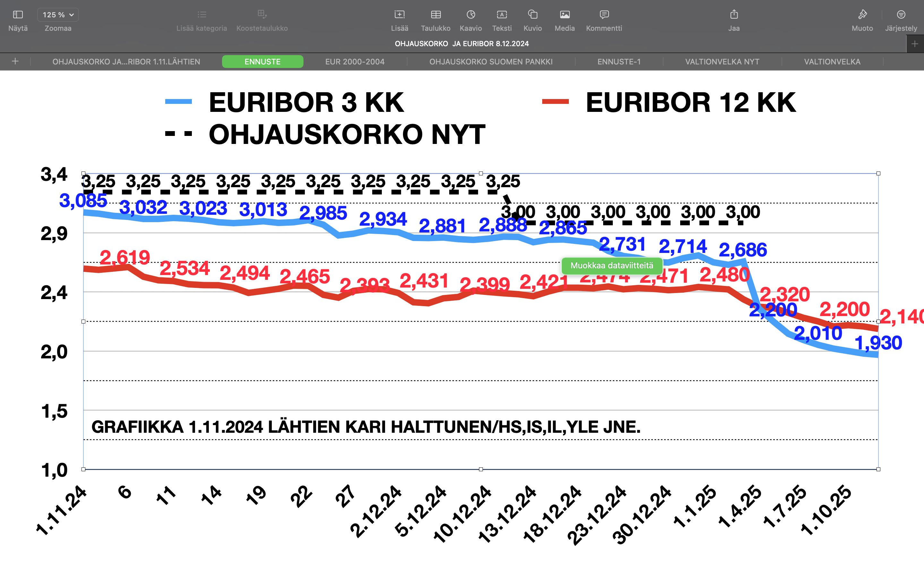Screen dimensions: 924x577
Task: Click the Lisää insert icon
Action: pyautogui.click(x=399, y=15)
